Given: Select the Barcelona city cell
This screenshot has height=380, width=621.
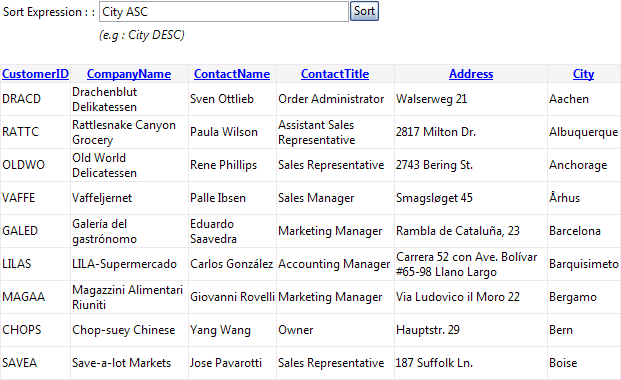Looking at the screenshot, I should 584,231.
